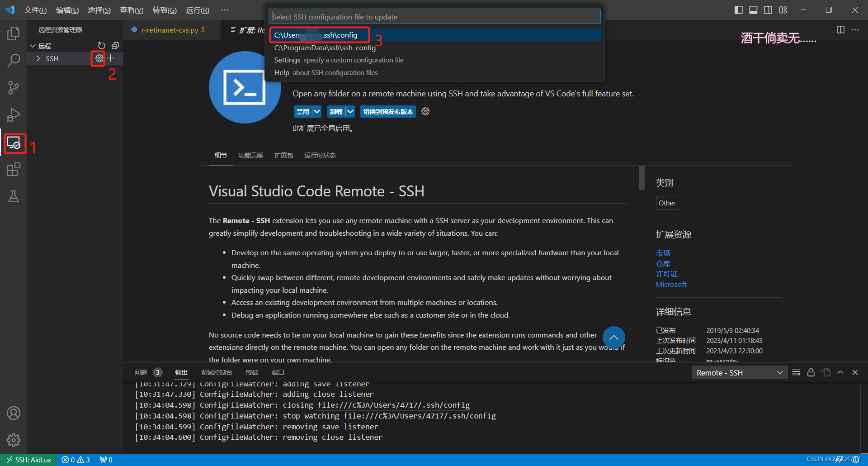This screenshot has width=868, height=466.
Task: Toggle output scroll lock icon
Action: click(x=811, y=372)
